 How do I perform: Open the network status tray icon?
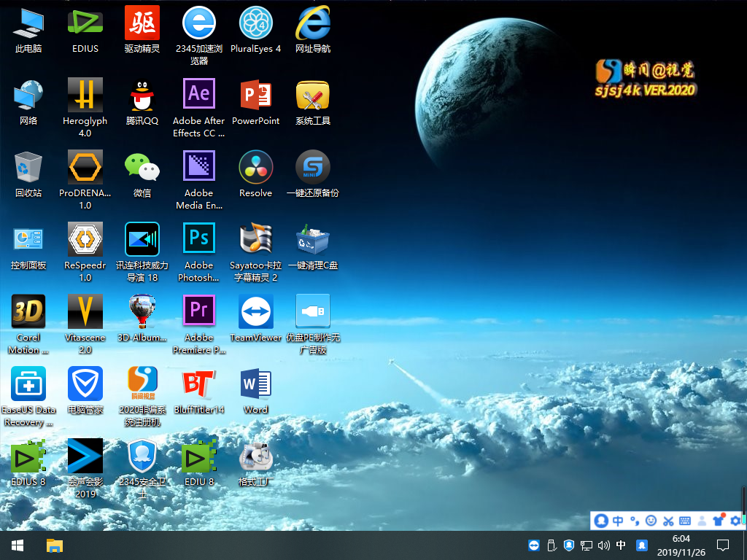[587, 545]
